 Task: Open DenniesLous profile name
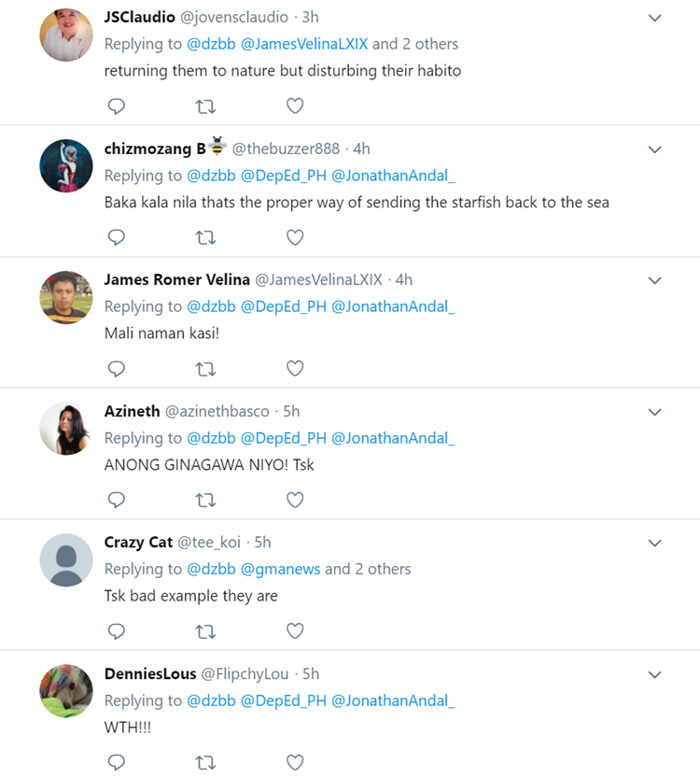pos(150,673)
